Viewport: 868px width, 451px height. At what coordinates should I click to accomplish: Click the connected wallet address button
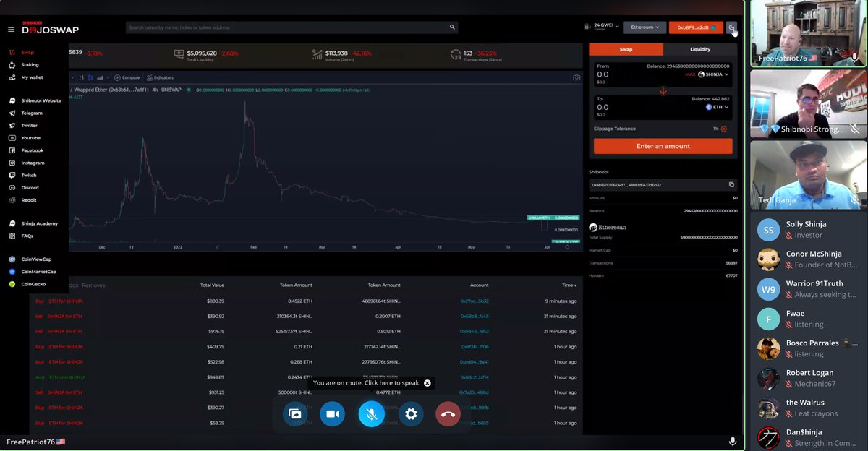coord(696,27)
